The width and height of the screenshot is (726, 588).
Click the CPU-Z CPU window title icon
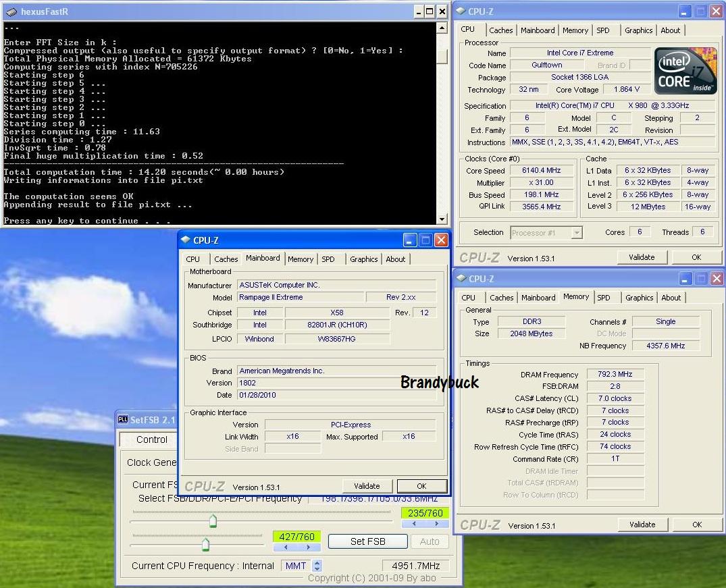[x=461, y=11]
